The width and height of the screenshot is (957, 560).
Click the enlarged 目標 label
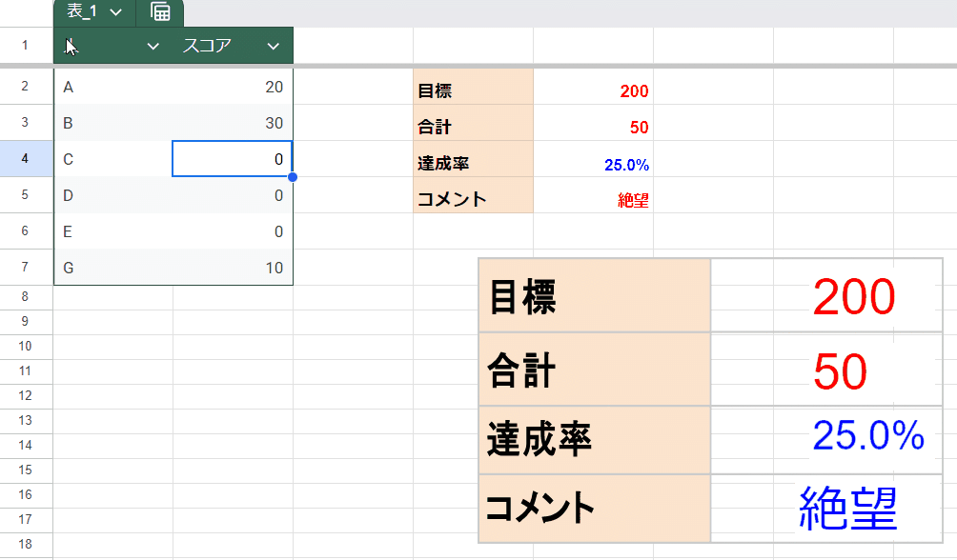coord(522,297)
